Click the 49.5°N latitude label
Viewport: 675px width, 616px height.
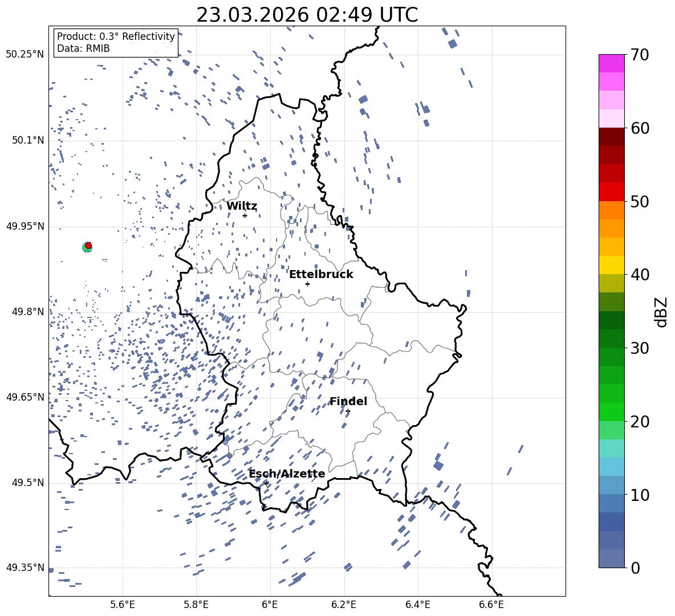coord(28,483)
